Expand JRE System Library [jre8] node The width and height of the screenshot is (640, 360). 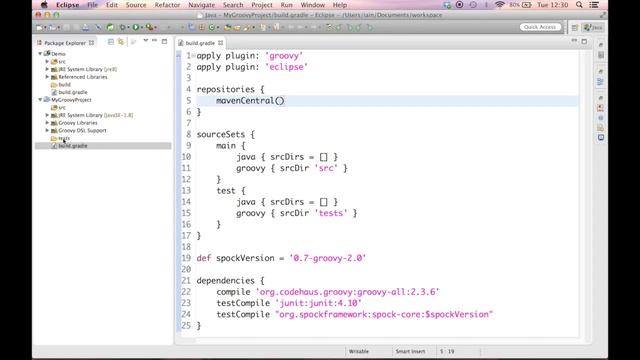(x=47, y=69)
